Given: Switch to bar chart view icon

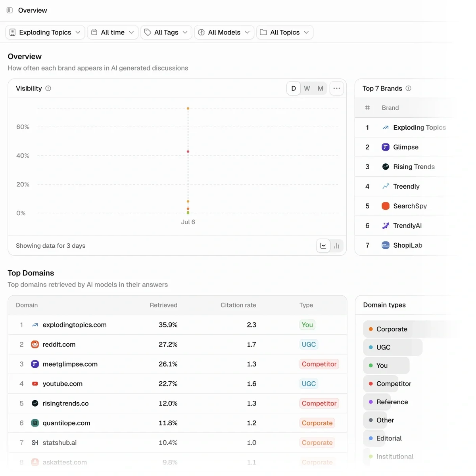Looking at the screenshot, I should (x=337, y=246).
